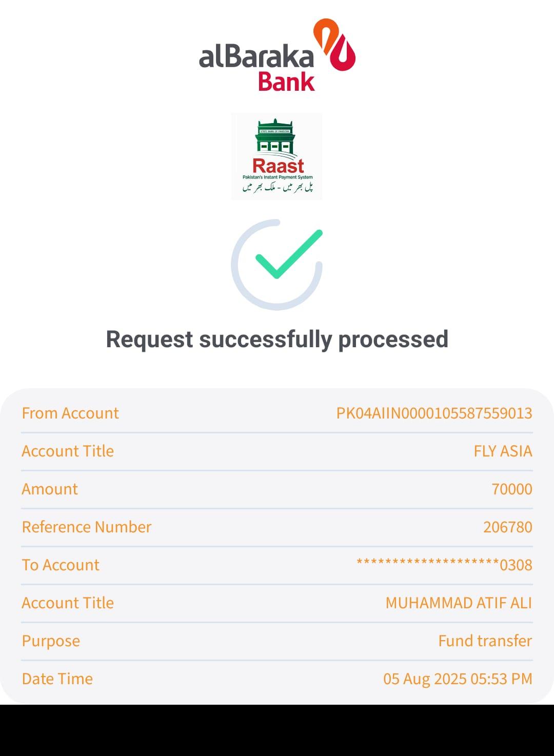Tap the Fund transfer purpose value
This screenshot has width=554, height=756.
coord(485,641)
